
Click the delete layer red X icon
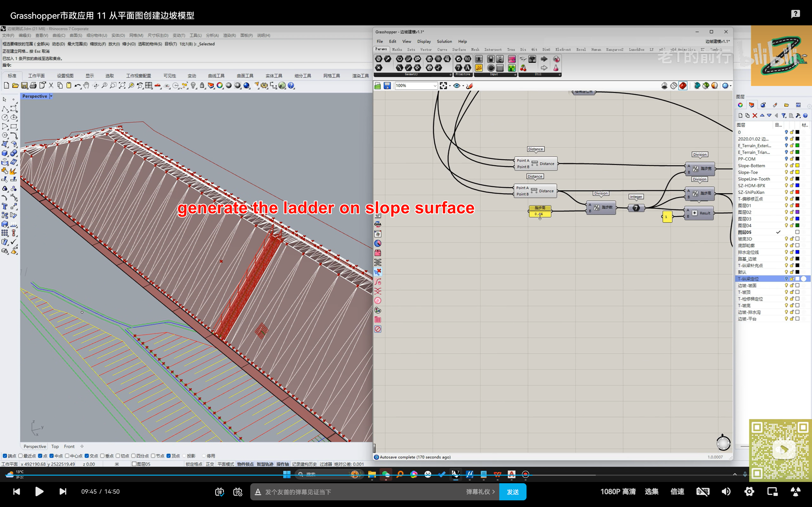[x=755, y=116]
